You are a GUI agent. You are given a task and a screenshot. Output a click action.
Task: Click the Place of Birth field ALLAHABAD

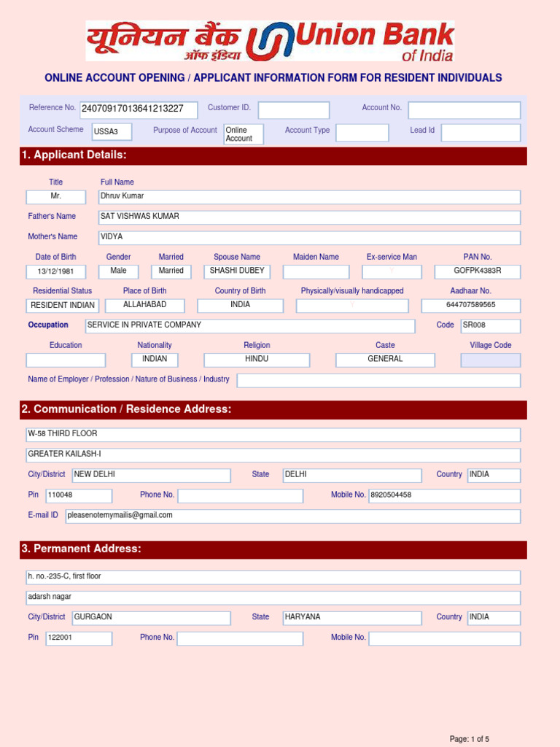tap(145, 306)
